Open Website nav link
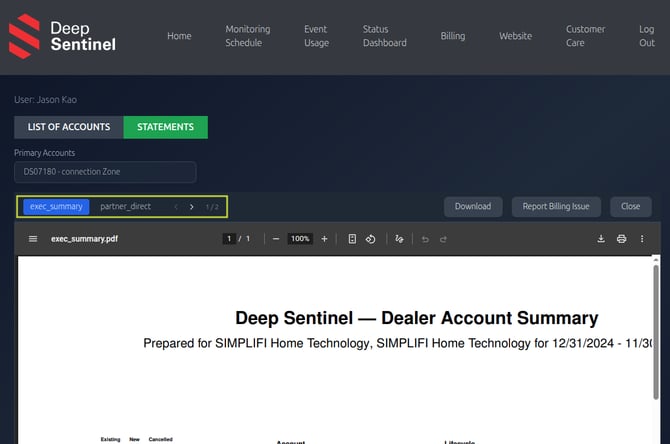Viewport: 670px width, 444px height. [x=515, y=36]
